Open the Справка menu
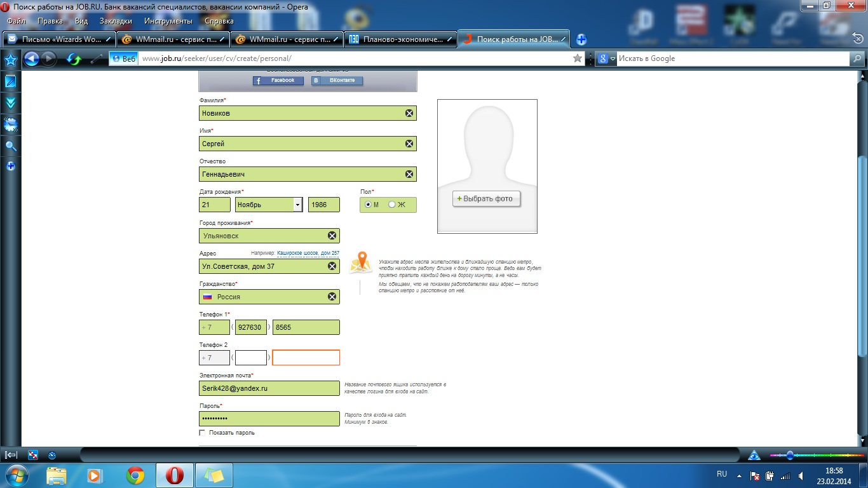Image resolution: width=868 pixels, height=488 pixels. click(x=219, y=21)
